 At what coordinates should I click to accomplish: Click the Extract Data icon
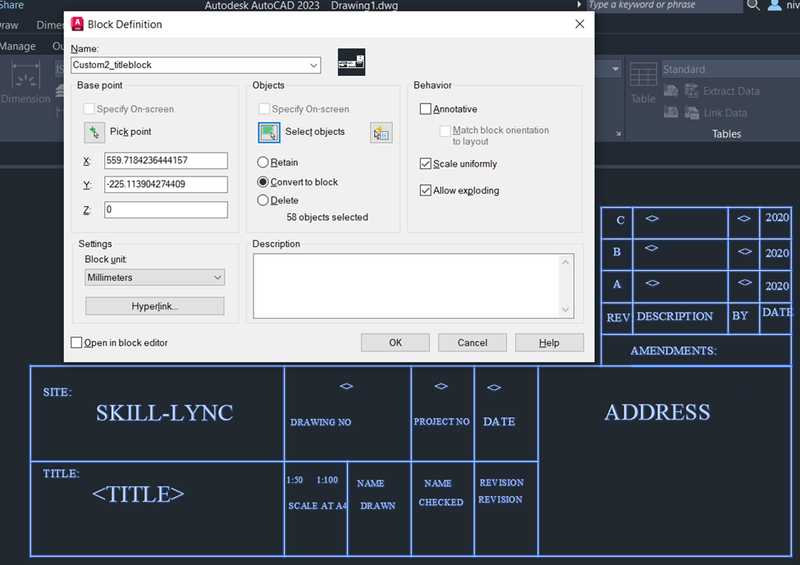(x=692, y=91)
